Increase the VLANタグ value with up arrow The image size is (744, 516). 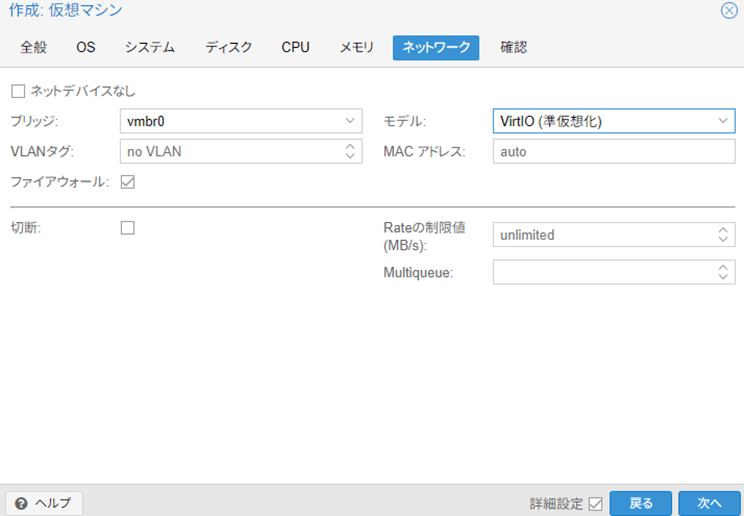(350, 146)
